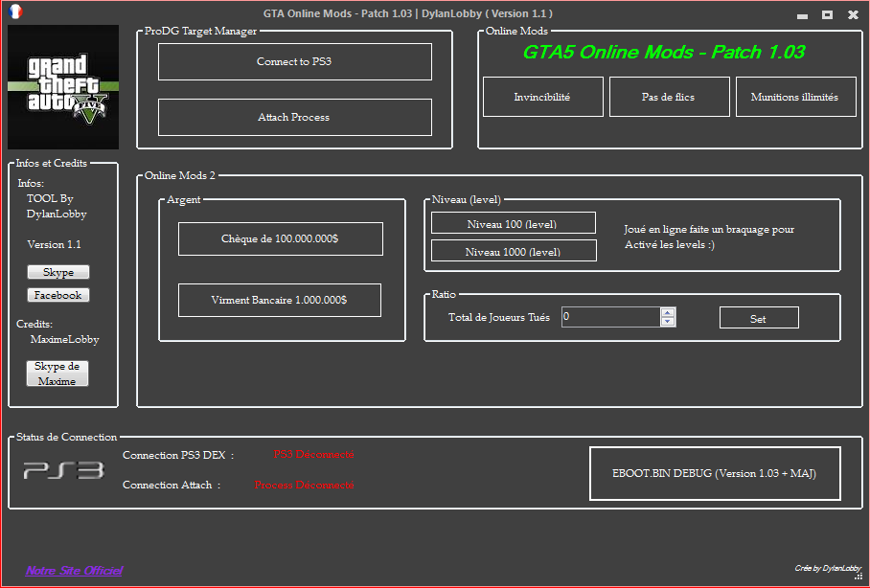The image size is (870, 588).
Task: Click the Total de Joueurs Tués input field
Action: tap(611, 317)
